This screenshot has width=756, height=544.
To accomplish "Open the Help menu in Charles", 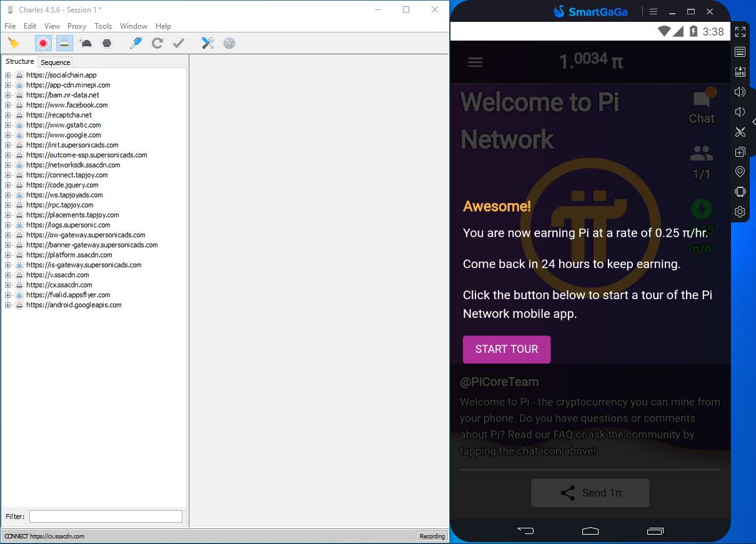I will pyautogui.click(x=163, y=26).
